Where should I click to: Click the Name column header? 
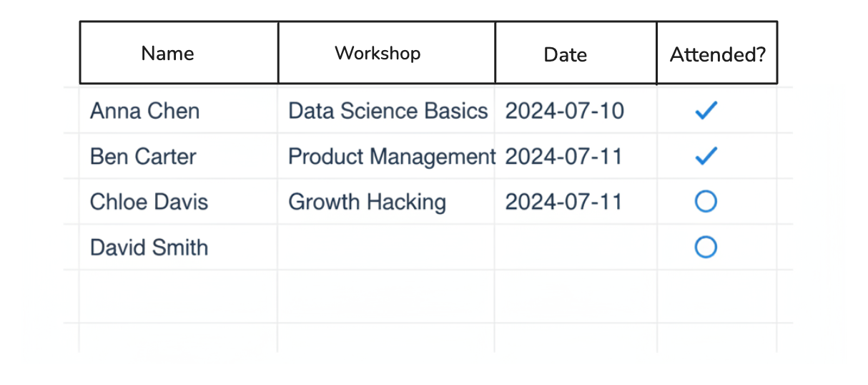[x=168, y=53]
